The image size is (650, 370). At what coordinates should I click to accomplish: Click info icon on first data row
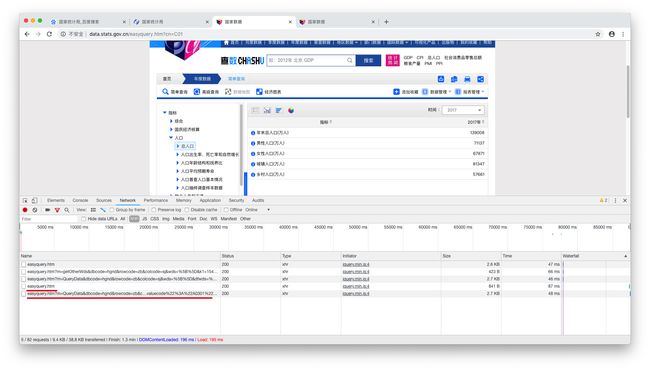pos(253,133)
